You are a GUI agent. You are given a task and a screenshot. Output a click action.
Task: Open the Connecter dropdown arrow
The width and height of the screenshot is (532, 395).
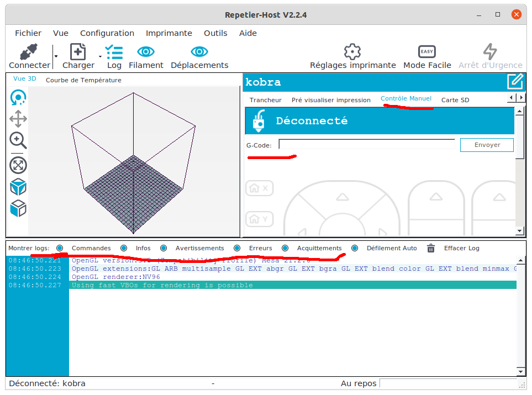click(56, 56)
